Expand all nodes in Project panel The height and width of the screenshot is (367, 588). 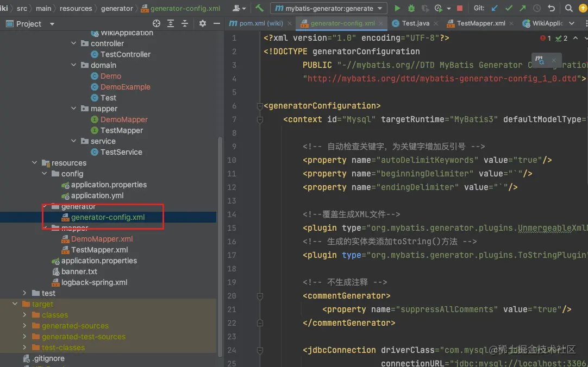pyautogui.click(x=171, y=23)
